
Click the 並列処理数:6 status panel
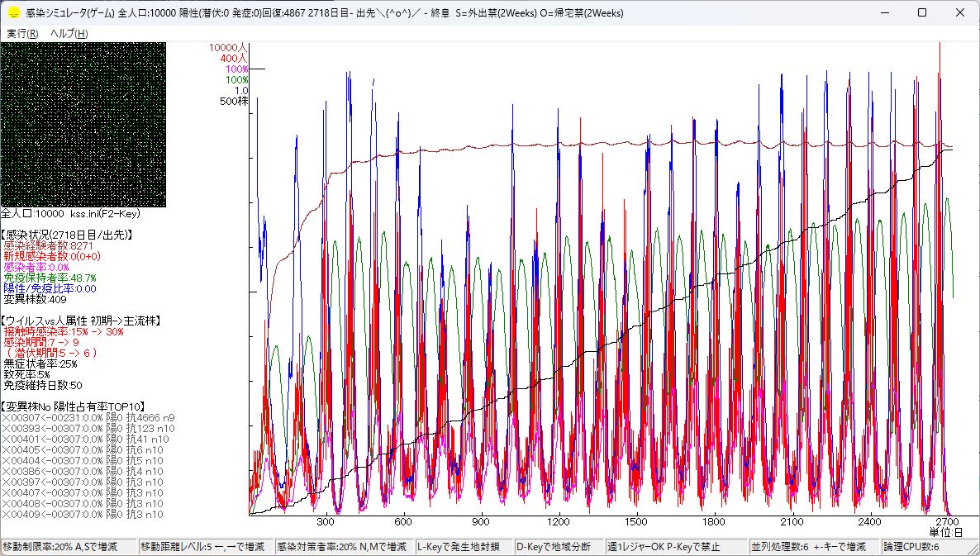[813, 547]
